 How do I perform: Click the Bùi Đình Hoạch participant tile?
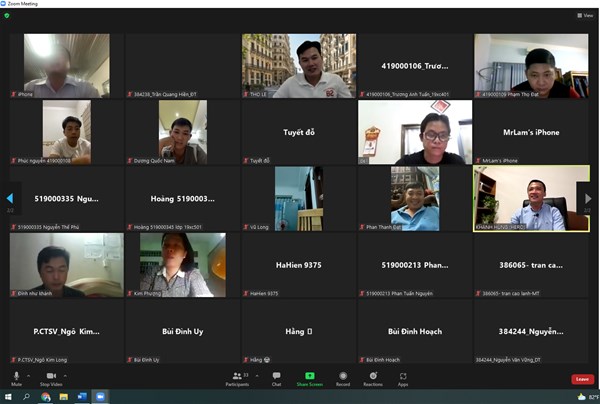415,330
